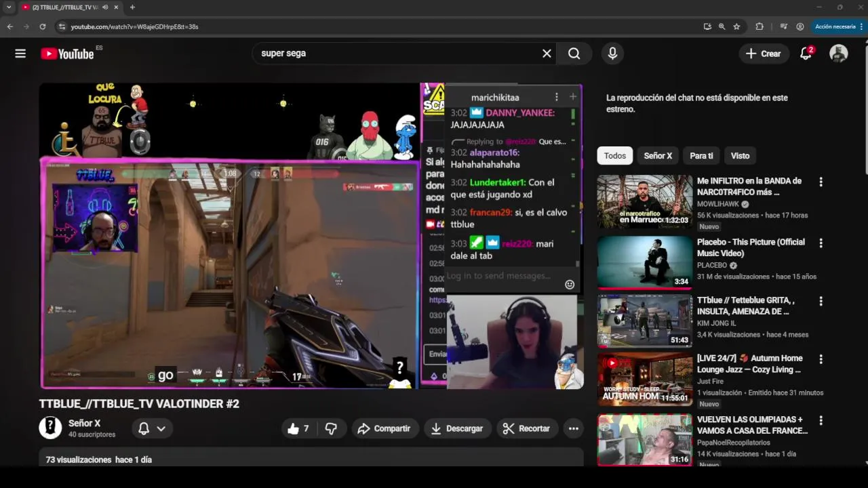
Task: Select the Para ti filter chip
Action: [x=701, y=156]
